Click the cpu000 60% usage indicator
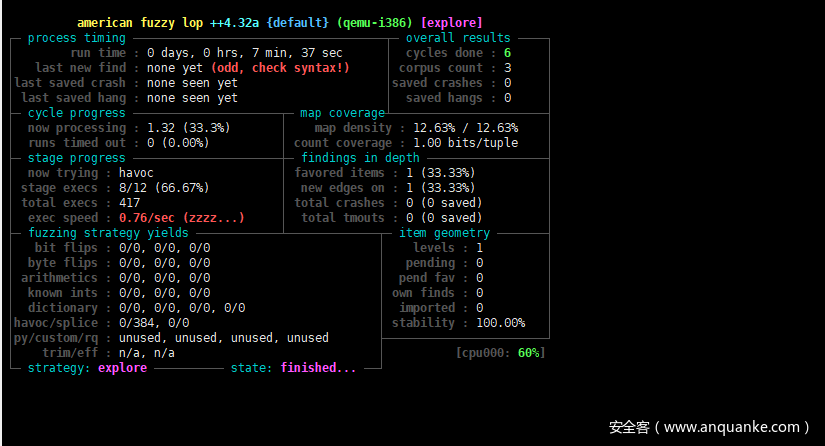 pyautogui.click(x=500, y=353)
